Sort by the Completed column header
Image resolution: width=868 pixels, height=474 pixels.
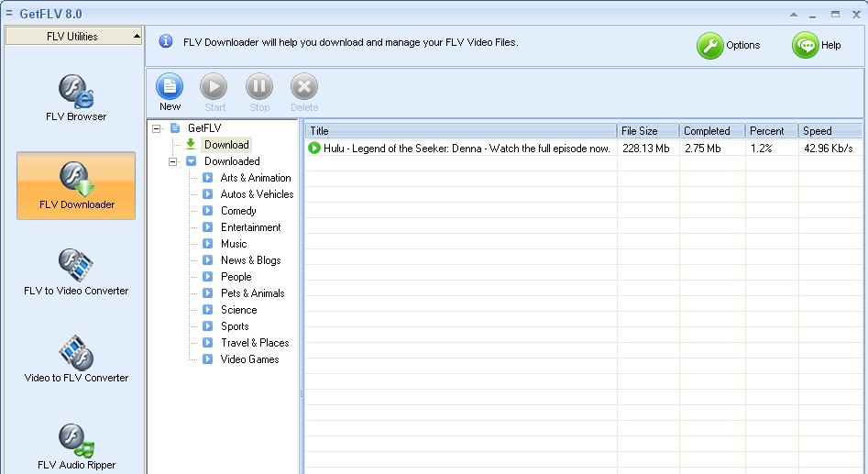[x=712, y=131]
